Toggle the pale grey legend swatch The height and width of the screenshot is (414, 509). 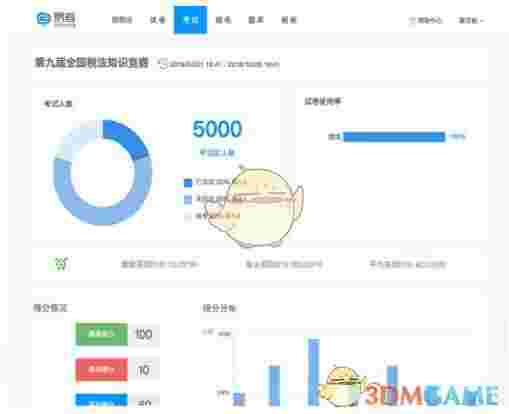[188, 216]
